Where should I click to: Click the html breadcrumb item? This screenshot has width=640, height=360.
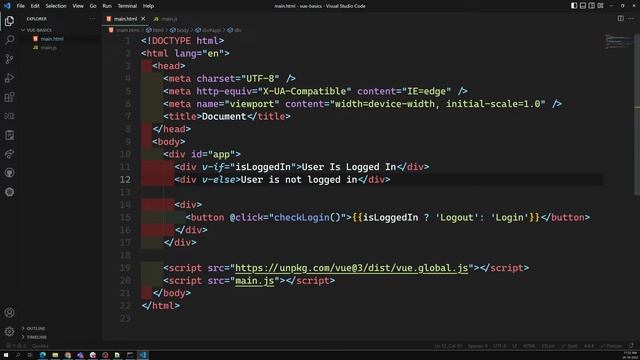tap(155, 30)
